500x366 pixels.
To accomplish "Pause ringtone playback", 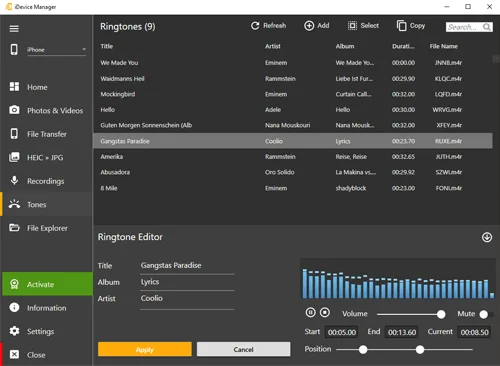I will click(x=310, y=313).
